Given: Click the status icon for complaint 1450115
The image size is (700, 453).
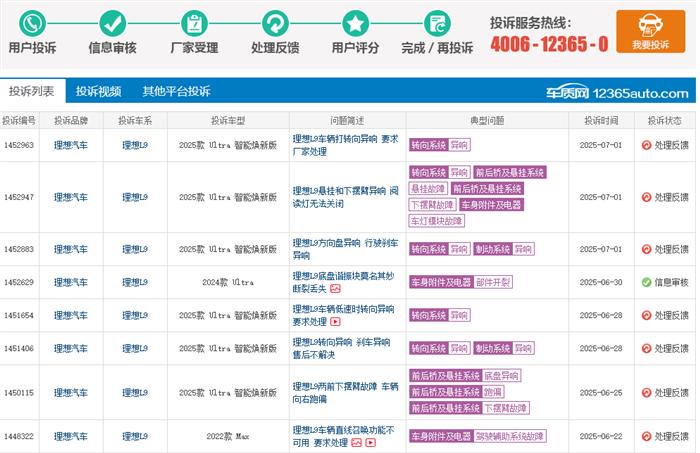Looking at the screenshot, I should pyautogui.click(x=646, y=393).
